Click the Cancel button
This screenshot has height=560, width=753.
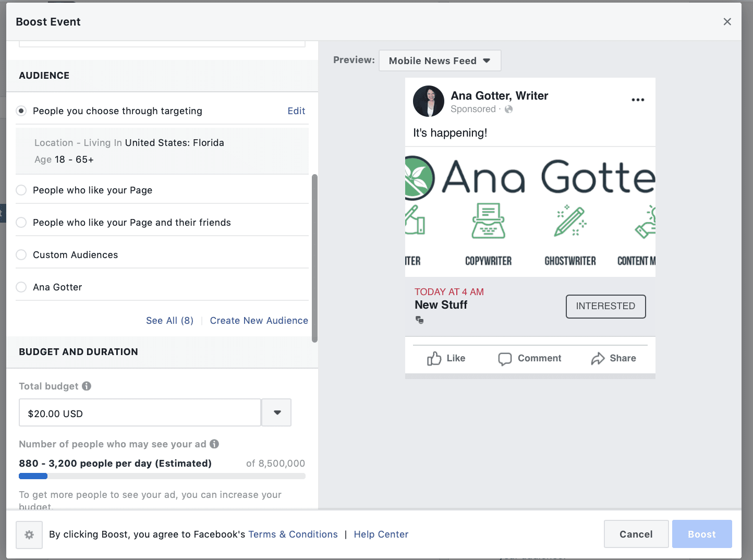636,534
